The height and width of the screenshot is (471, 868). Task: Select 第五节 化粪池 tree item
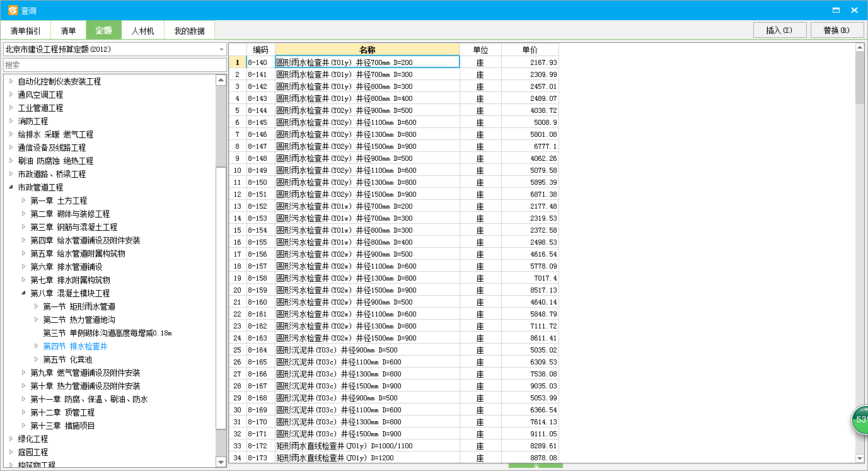coord(67,359)
